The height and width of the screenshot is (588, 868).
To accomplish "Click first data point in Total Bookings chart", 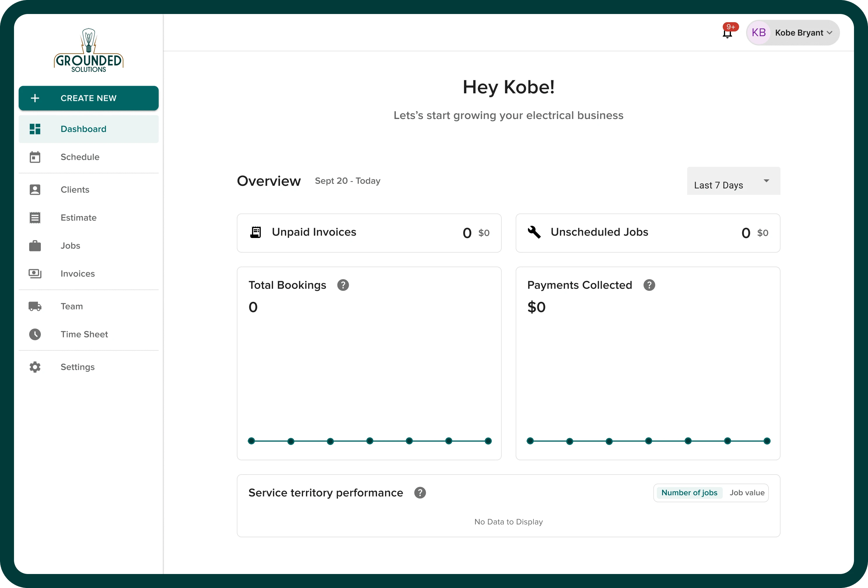I will tap(251, 441).
